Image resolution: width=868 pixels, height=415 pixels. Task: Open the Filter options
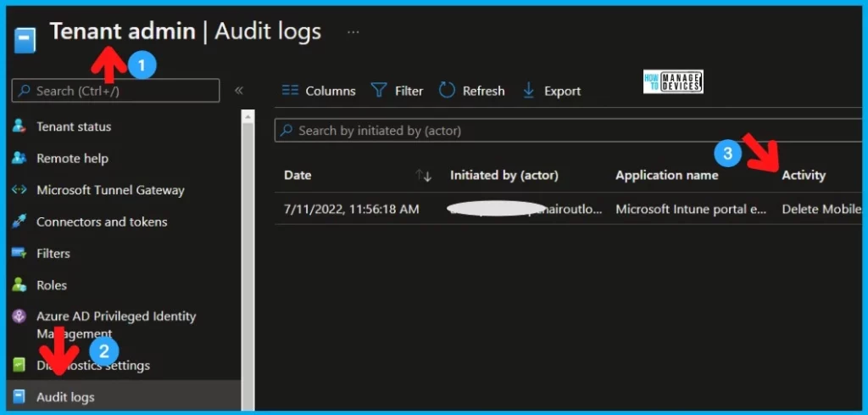tap(409, 91)
